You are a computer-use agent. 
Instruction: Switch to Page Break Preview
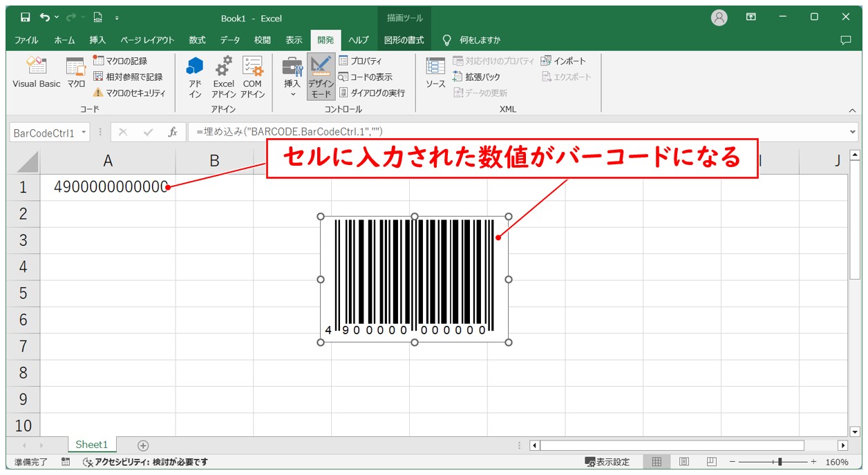pyautogui.click(x=712, y=462)
